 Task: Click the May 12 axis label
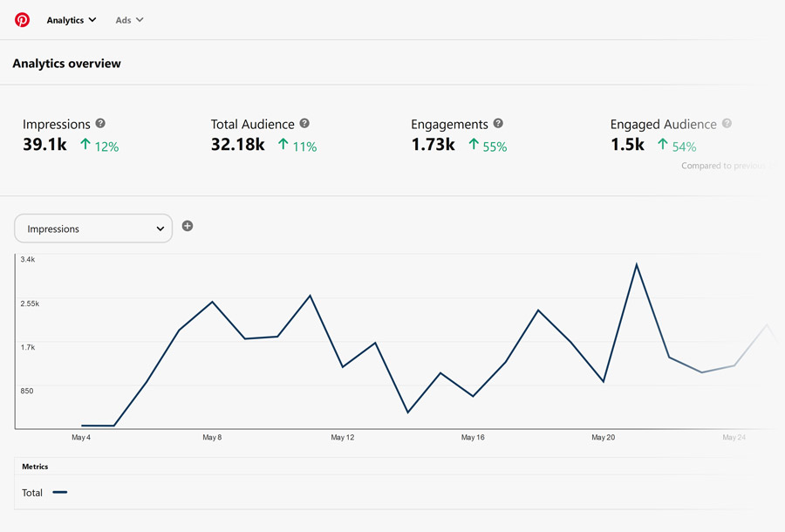click(x=343, y=438)
